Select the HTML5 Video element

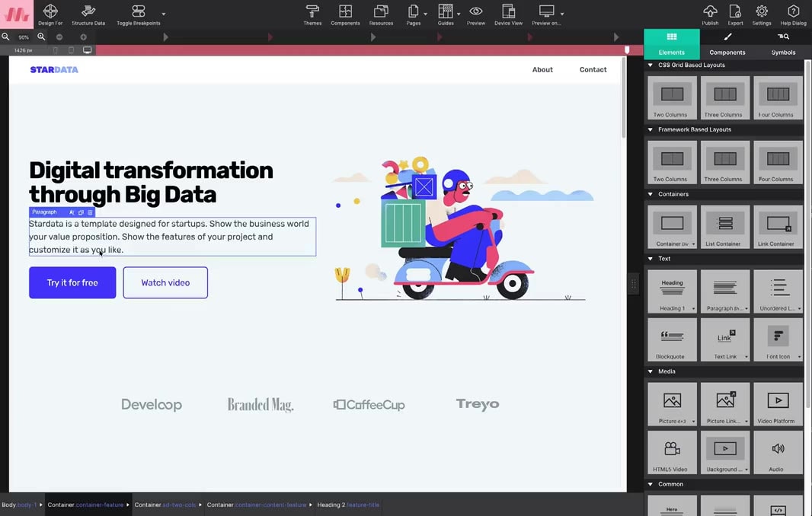(x=672, y=452)
